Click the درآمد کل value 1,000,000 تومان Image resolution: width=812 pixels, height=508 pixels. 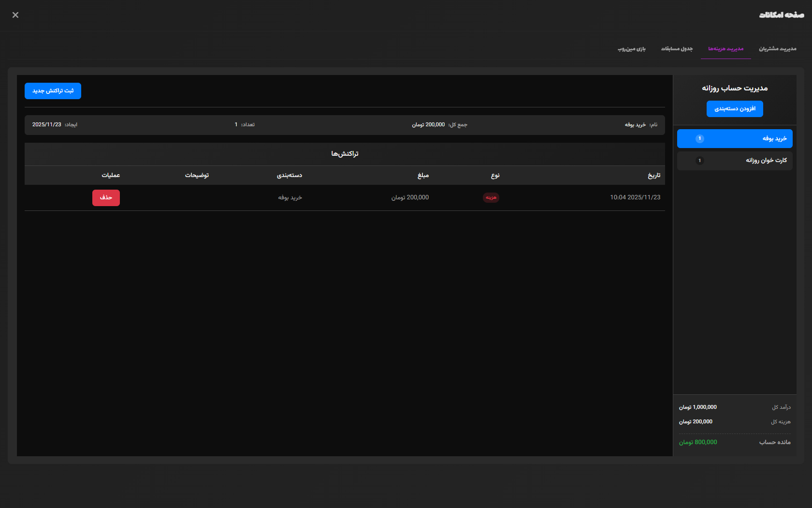697,407
